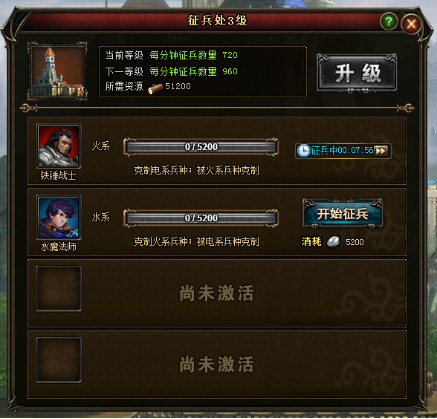Click the 铁锤战士 troop progress bar
The width and height of the screenshot is (437, 419).
pyautogui.click(x=201, y=147)
